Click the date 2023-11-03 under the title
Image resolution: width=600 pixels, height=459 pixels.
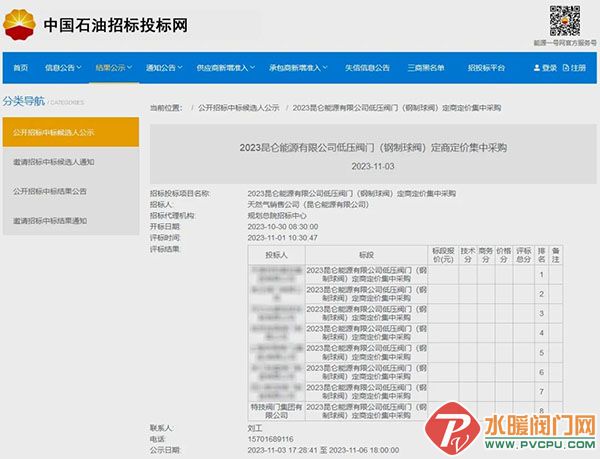point(373,166)
